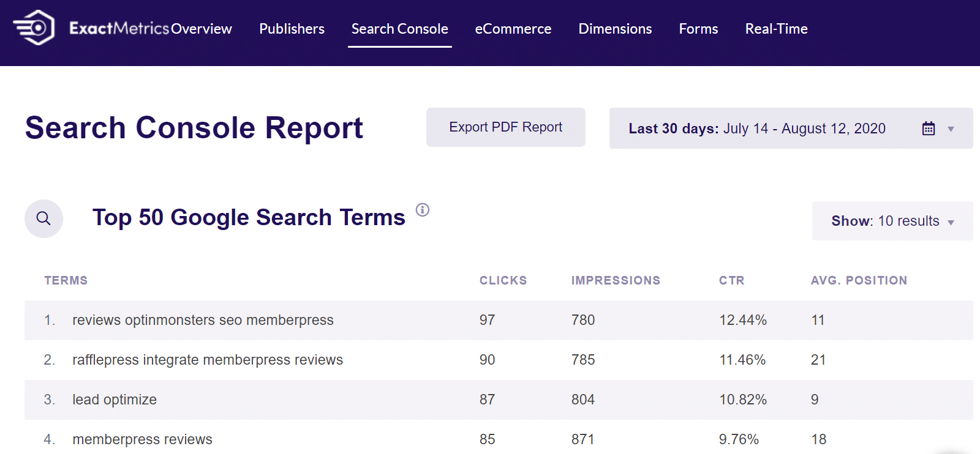Screen dimensions: 980x454
Task: Click the CTR column header
Action: pos(731,280)
